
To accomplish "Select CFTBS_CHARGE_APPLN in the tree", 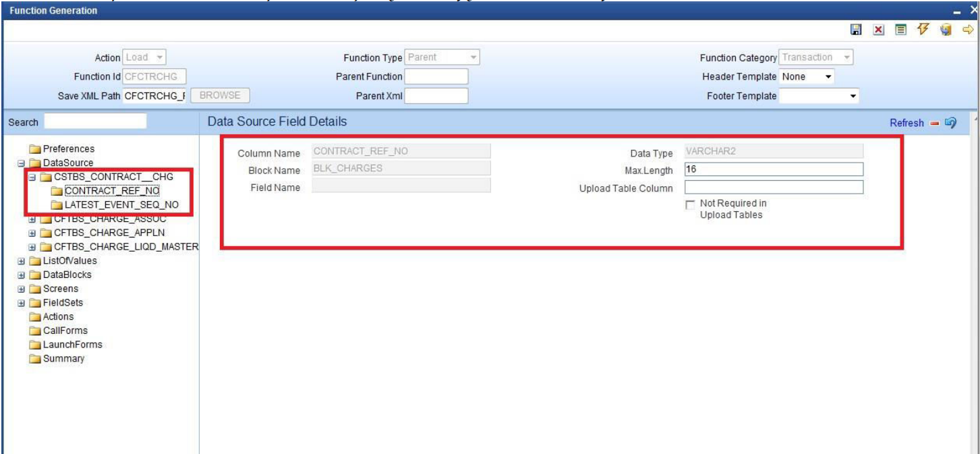I will (x=109, y=233).
